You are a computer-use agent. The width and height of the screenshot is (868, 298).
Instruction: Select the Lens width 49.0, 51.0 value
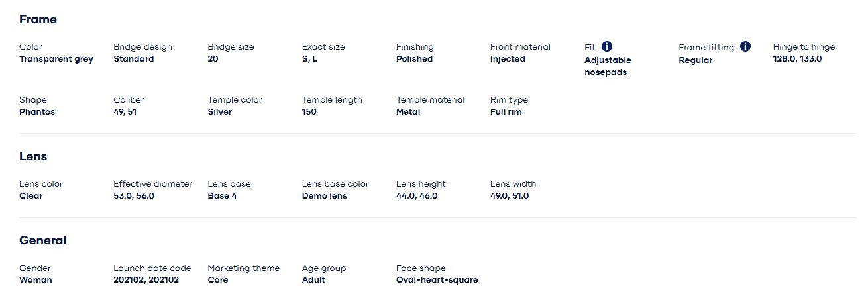(x=509, y=196)
